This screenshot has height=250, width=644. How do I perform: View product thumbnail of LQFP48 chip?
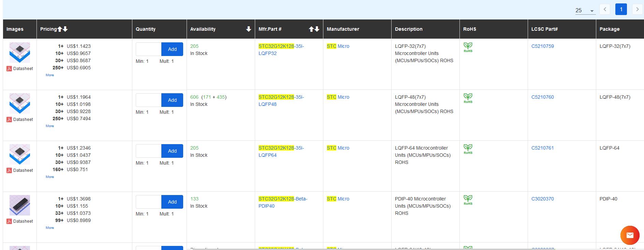[20, 103]
